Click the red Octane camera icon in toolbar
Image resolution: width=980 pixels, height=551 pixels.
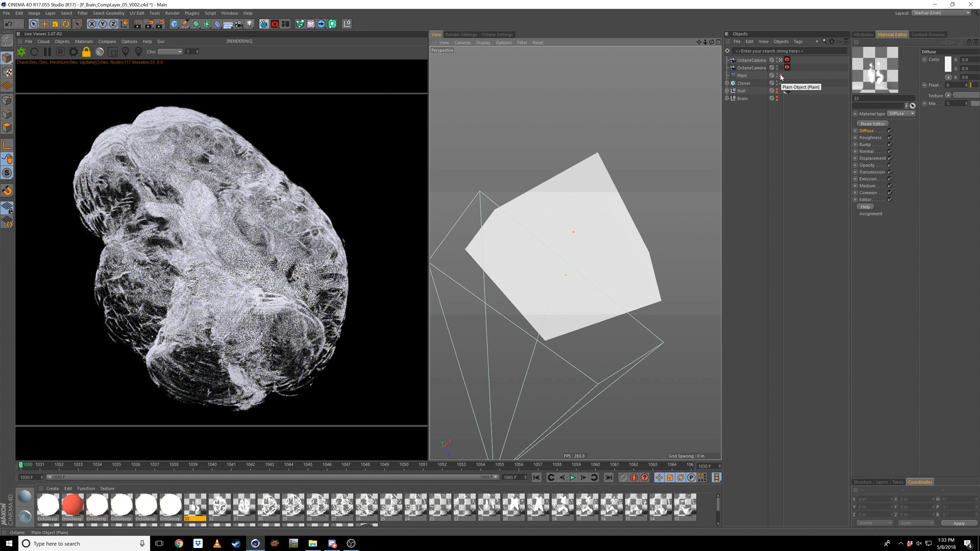tap(275, 24)
